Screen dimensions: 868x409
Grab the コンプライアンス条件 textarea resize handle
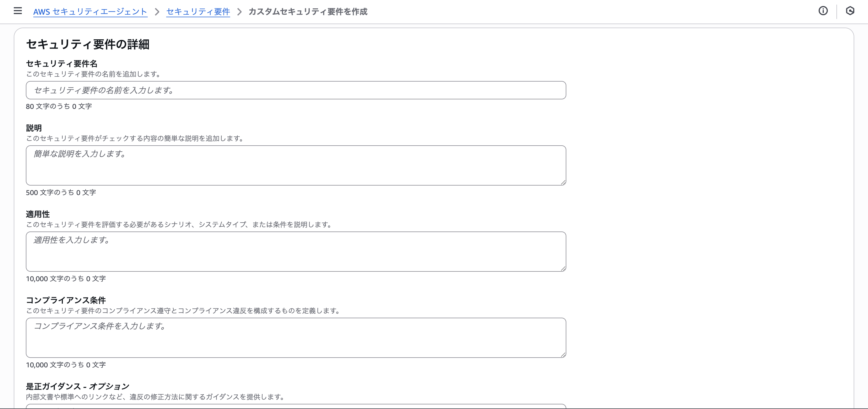coord(563,355)
